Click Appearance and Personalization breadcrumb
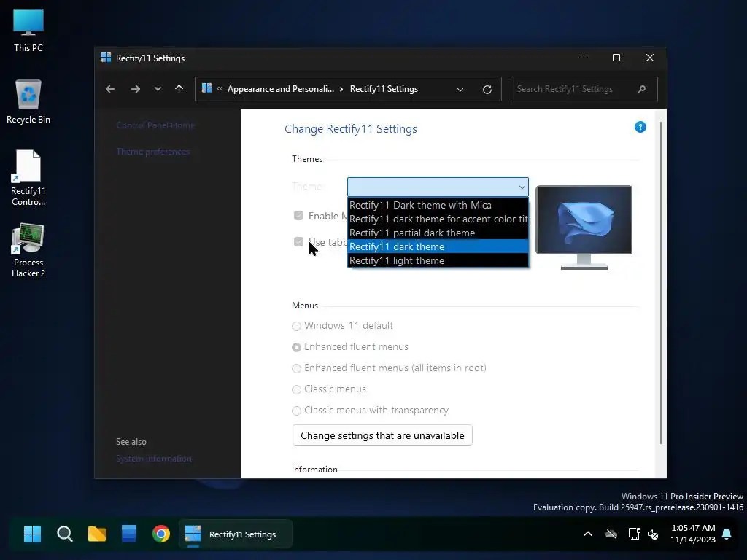This screenshot has height=560, width=747. click(281, 89)
